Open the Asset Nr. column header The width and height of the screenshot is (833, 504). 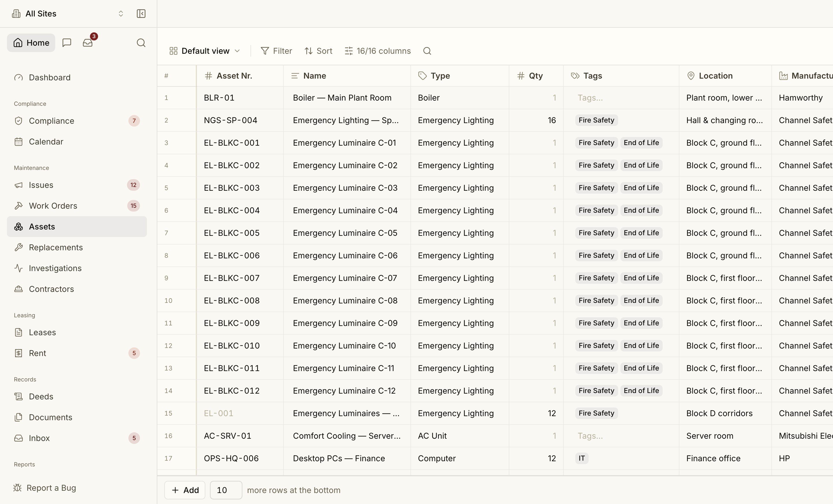click(240, 76)
